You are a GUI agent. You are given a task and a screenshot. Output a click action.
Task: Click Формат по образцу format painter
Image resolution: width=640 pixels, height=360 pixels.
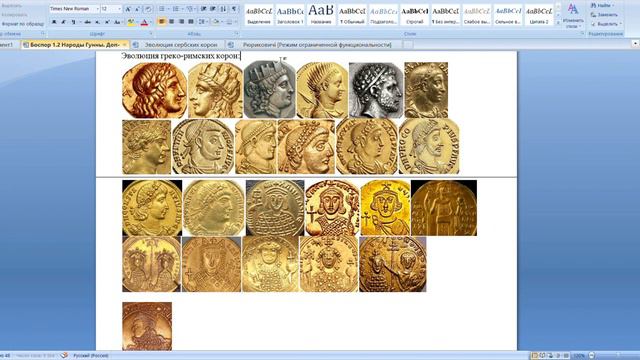pyautogui.click(x=21, y=24)
